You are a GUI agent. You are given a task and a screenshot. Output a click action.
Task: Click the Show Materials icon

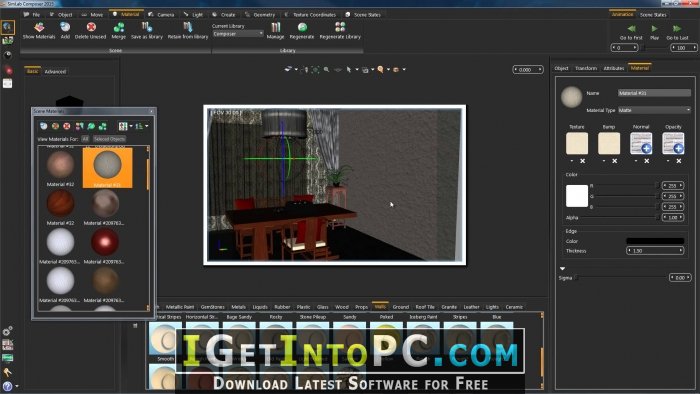point(39,27)
